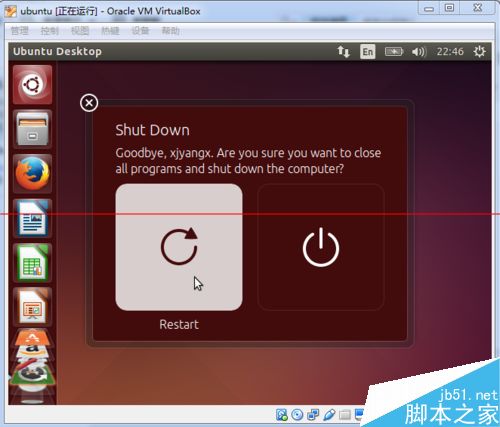
Task: Click the network adapters status icon
Action: click(313, 415)
